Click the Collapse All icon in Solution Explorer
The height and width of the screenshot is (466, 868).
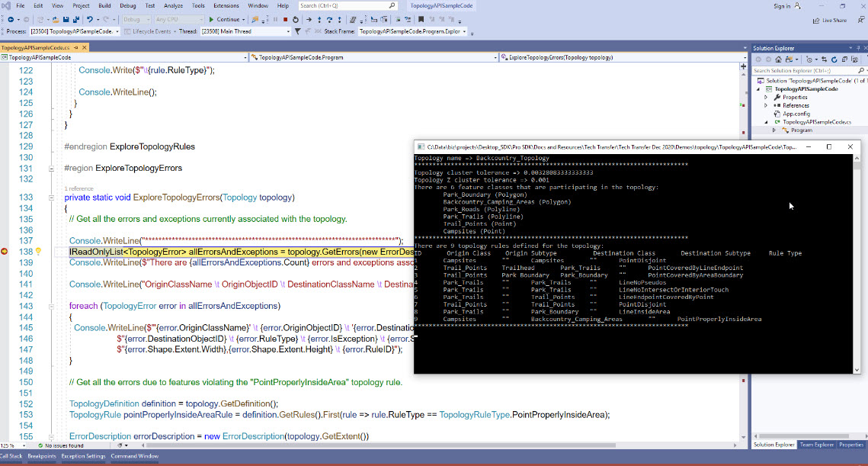point(844,59)
